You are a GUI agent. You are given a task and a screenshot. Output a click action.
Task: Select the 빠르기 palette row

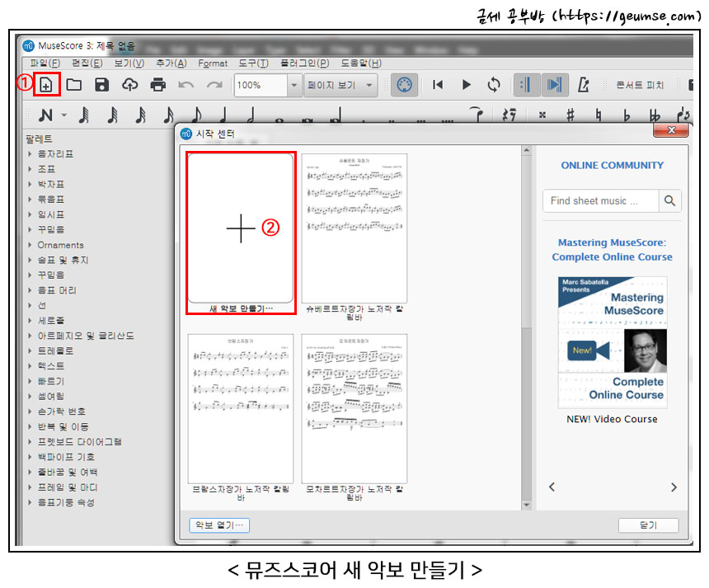[50, 381]
